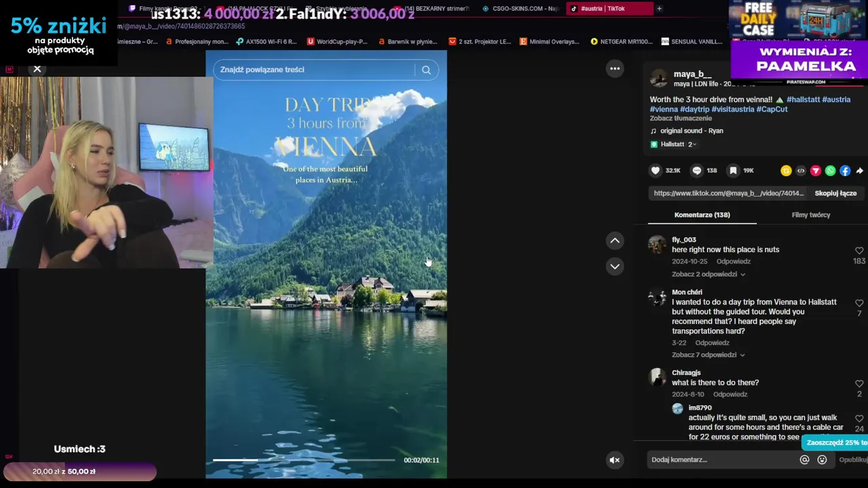Click the red send-to-friends icon
868x488 pixels.
(816, 171)
